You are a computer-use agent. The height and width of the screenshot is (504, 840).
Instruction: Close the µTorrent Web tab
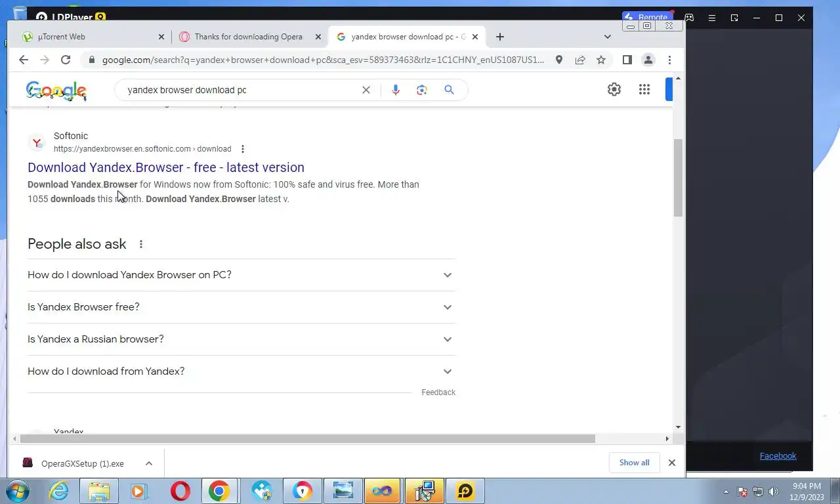pos(161,37)
